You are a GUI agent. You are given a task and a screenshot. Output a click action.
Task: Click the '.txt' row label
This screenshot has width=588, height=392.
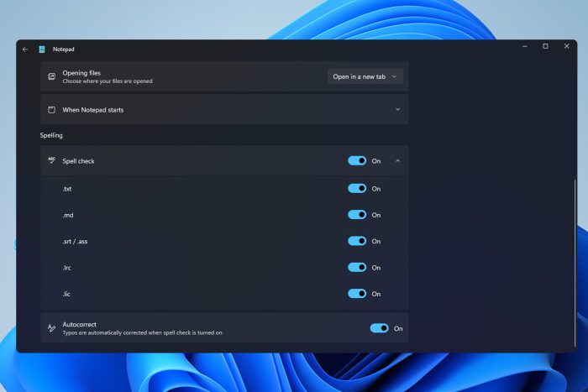[67, 189]
